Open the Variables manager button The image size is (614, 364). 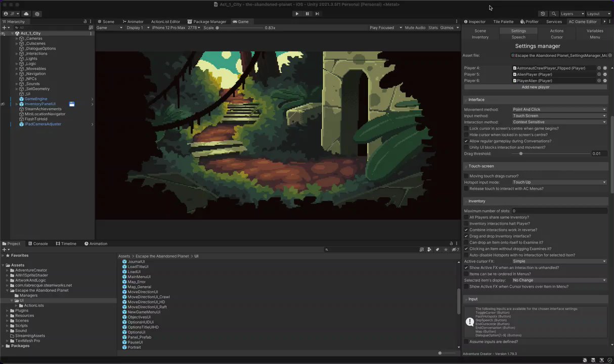[x=595, y=31]
